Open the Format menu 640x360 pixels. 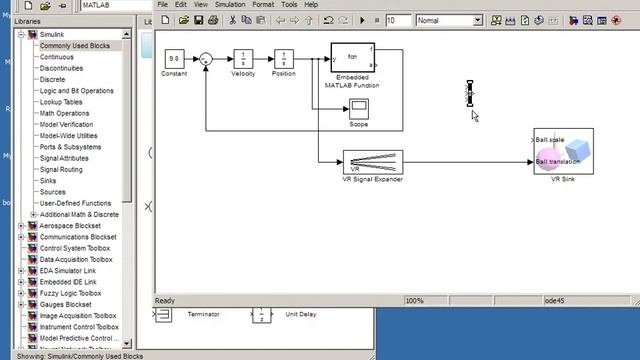(263, 4)
